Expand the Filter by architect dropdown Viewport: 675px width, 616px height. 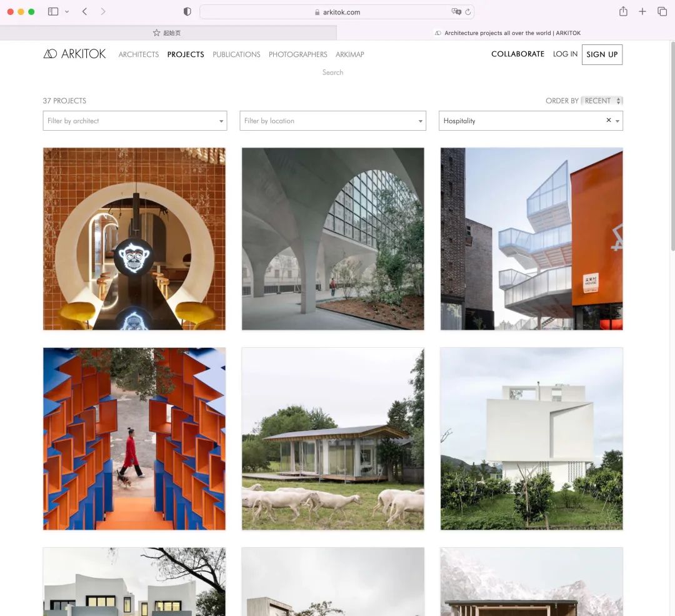(x=221, y=121)
